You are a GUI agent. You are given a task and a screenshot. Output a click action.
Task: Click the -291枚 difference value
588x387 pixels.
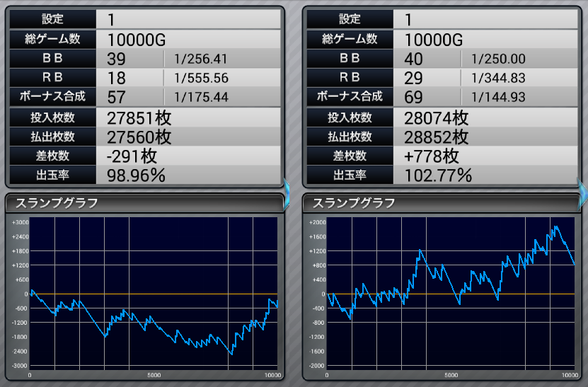coord(132,156)
